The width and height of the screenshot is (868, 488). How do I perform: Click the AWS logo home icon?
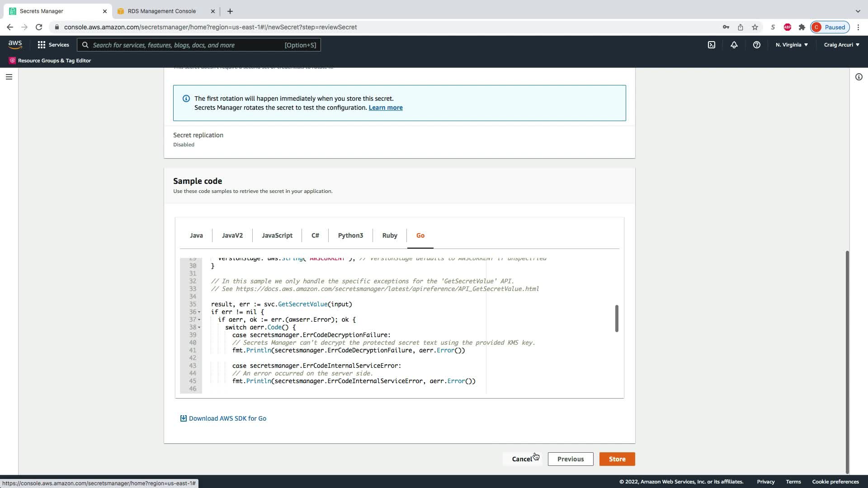[x=15, y=44]
